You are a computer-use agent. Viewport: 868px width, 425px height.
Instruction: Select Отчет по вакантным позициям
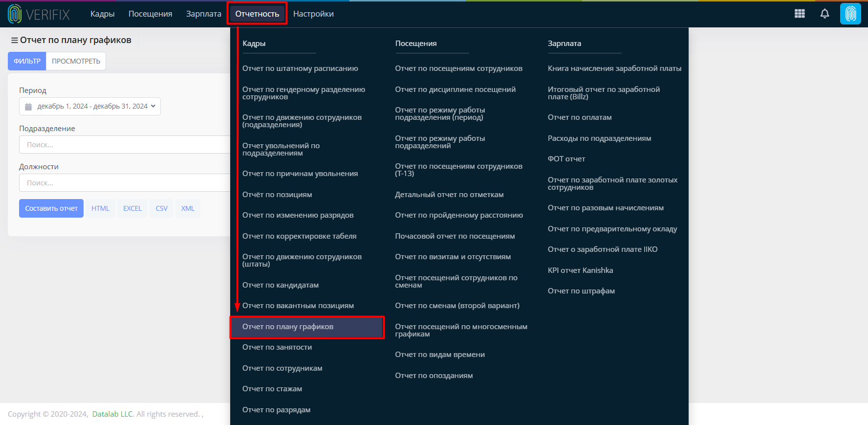[298, 306]
